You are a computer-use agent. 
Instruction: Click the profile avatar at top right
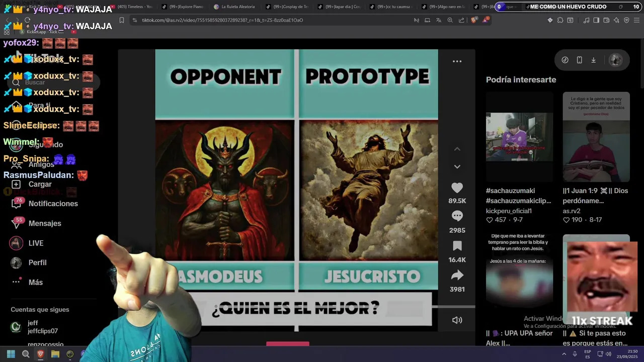(x=615, y=60)
